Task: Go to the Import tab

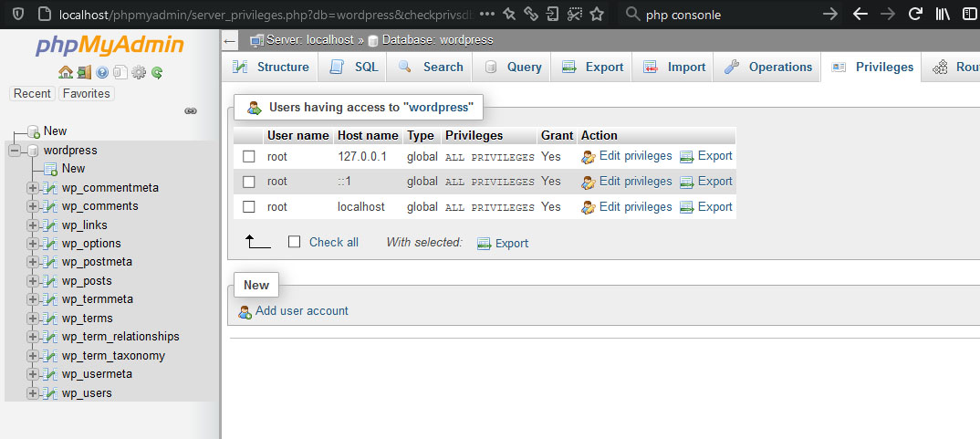Action: [x=672, y=67]
